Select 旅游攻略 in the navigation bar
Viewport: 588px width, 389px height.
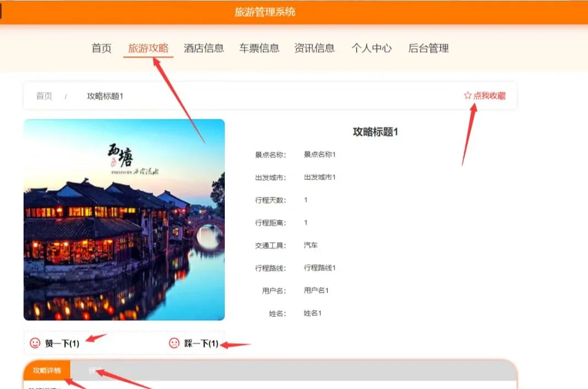(148, 48)
